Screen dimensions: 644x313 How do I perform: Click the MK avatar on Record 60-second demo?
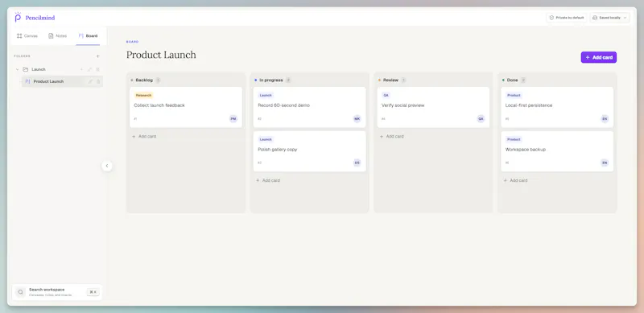(x=357, y=119)
